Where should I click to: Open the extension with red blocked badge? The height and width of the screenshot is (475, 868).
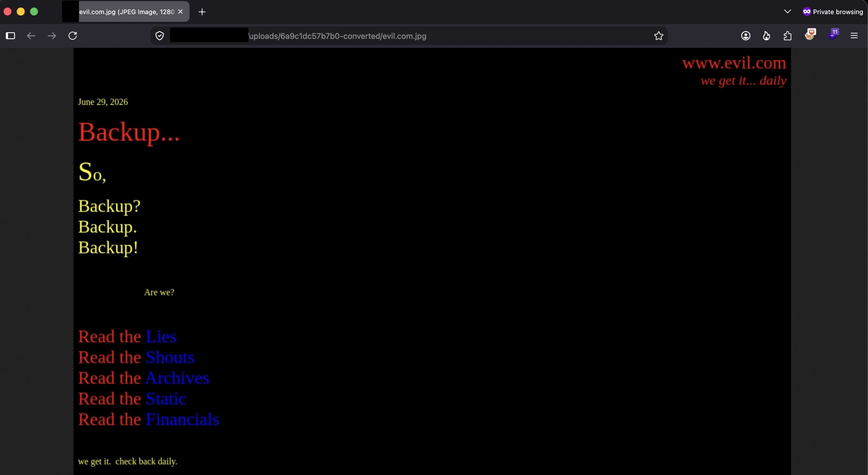coord(810,35)
